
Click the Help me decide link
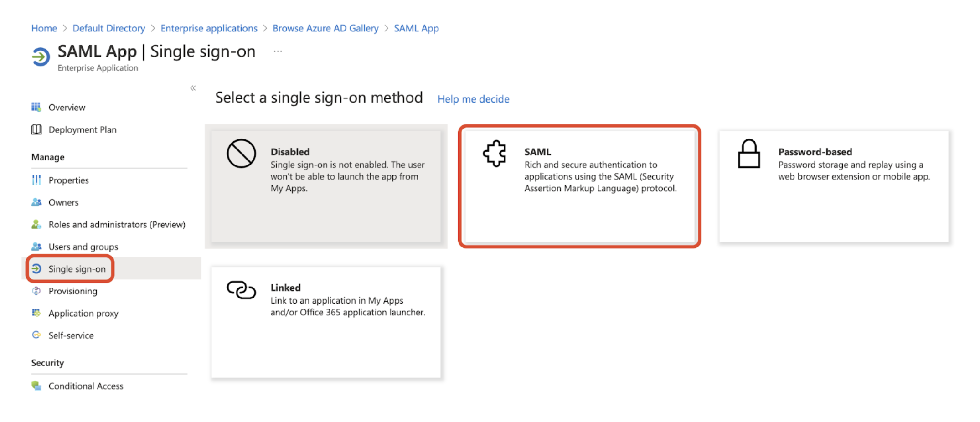pyautogui.click(x=473, y=99)
